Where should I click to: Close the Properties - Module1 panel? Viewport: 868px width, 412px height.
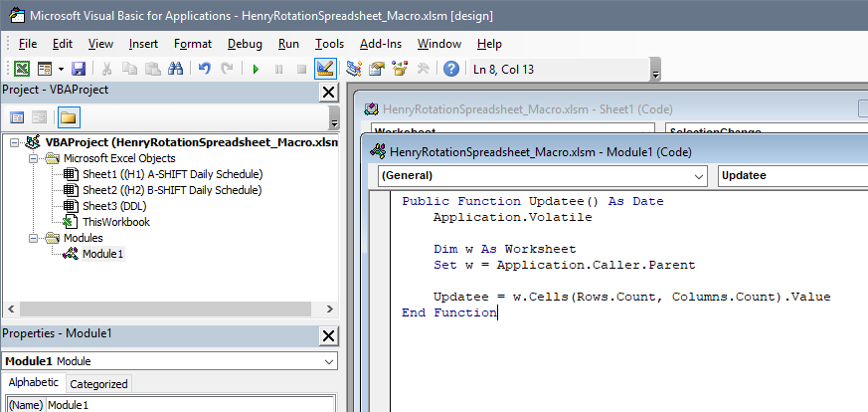328,335
